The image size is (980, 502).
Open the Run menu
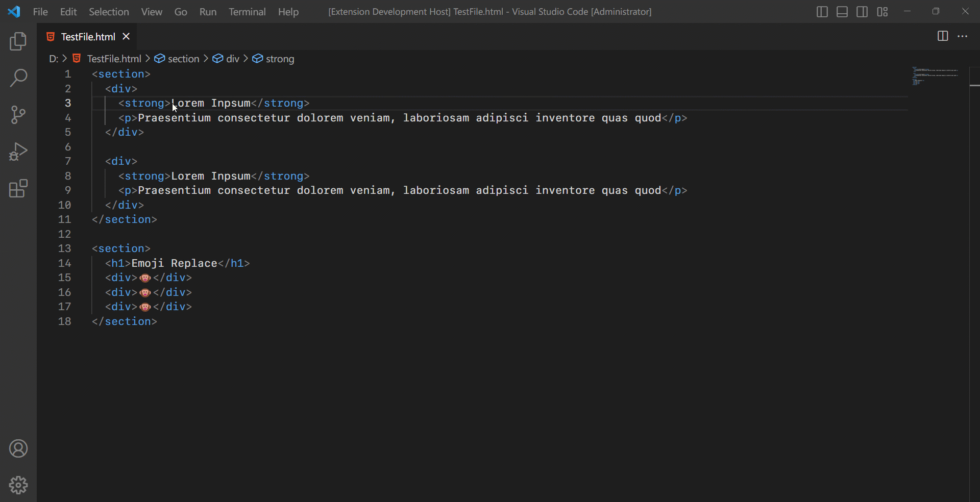(x=208, y=12)
